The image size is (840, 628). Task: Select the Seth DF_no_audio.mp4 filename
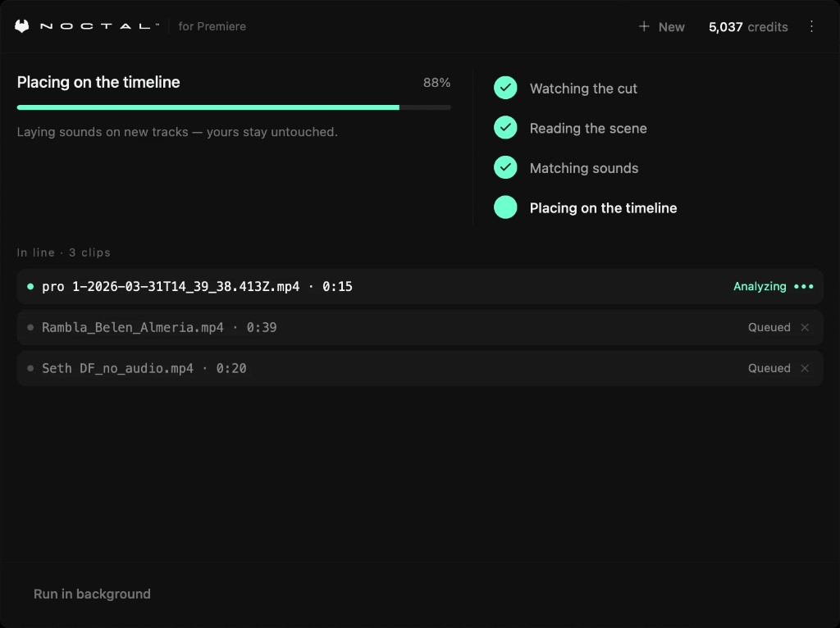117,368
